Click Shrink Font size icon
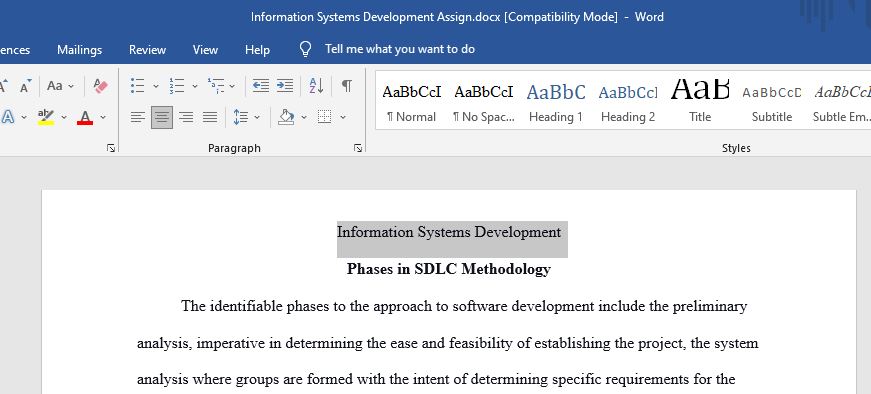This screenshot has width=871, height=394. pyautogui.click(x=26, y=86)
